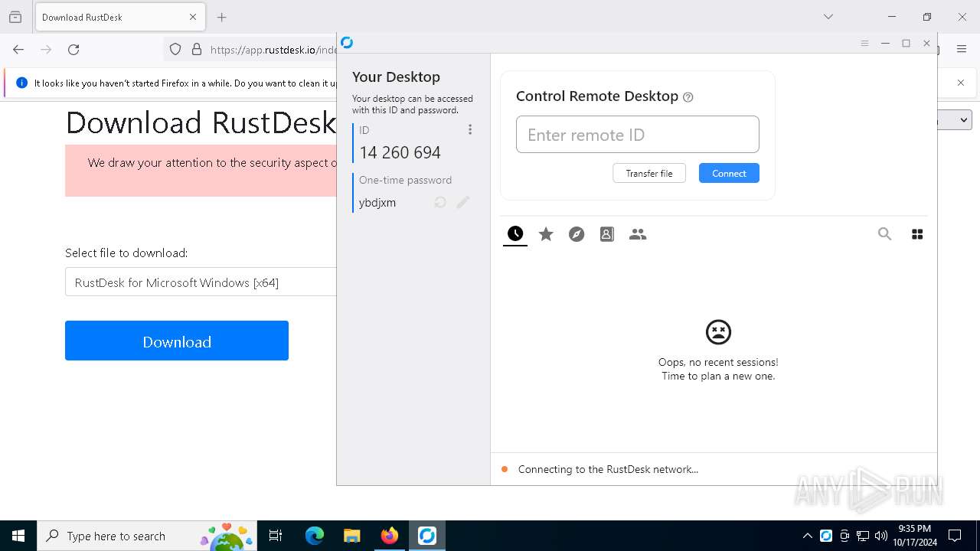Click the search peers magnifier icon
This screenshot has height=551, width=980.
point(884,234)
